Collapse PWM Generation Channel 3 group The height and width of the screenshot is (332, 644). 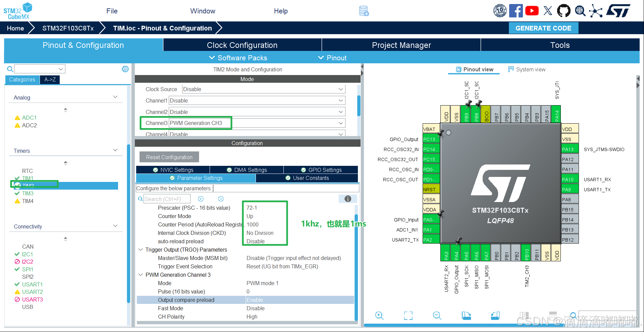click(x=141, y=275)
